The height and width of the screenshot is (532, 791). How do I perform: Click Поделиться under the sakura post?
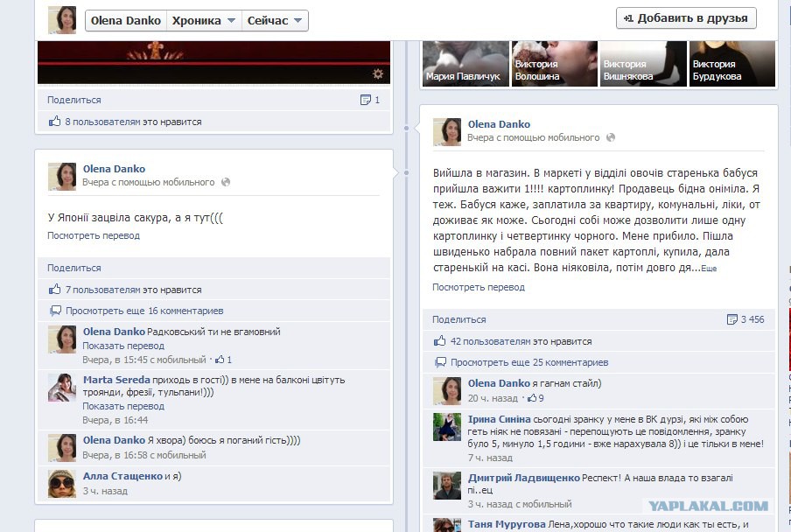pyautogui.click(x=74, y=268)
